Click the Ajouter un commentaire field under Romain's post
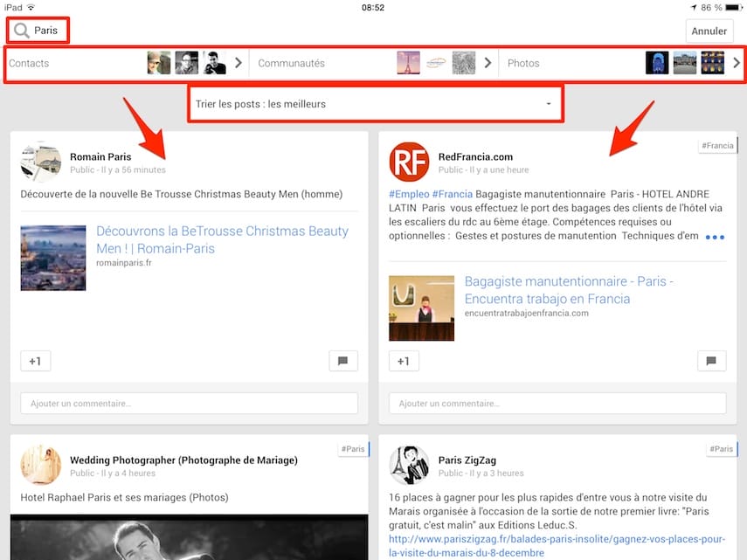747x560 pixels. [x=190, y=403]
